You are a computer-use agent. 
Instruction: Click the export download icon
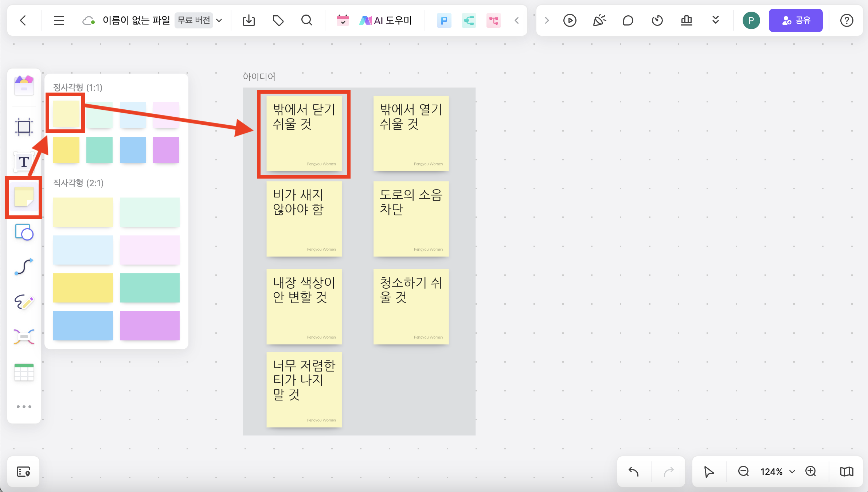(249, 20)
